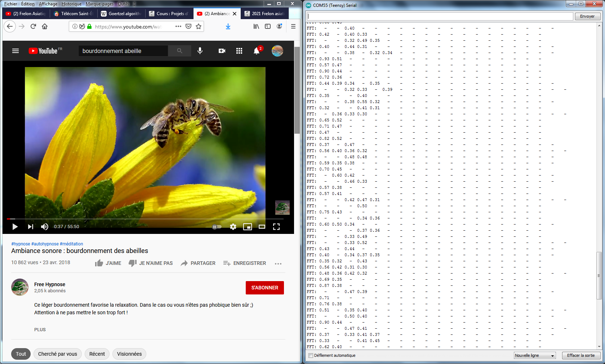Open video settings gear icon
Image resolution: width=605 pixels, height=364 pixels.
[x=233, y=227]
